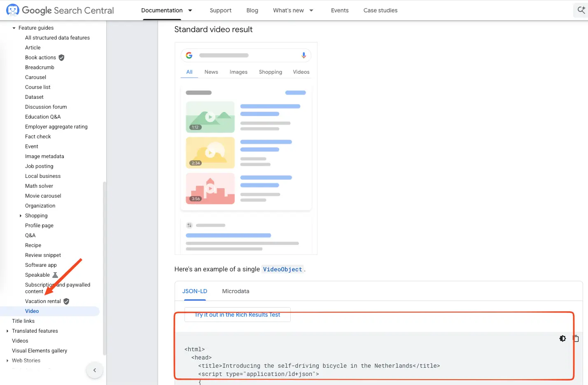
Task: Expand the Shopping tree item
Action: pyautogui.click(x=21, y=216)
